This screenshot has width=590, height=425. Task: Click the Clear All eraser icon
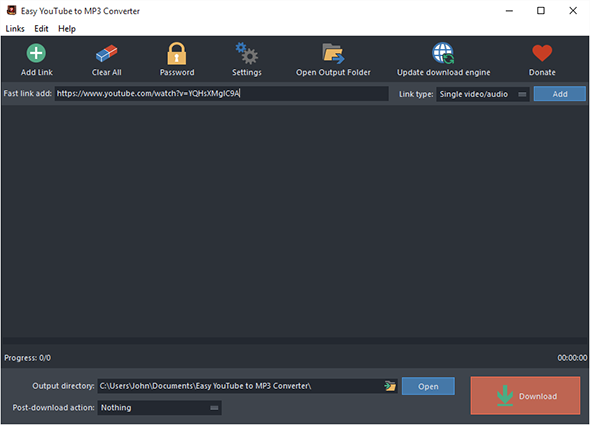106,53
